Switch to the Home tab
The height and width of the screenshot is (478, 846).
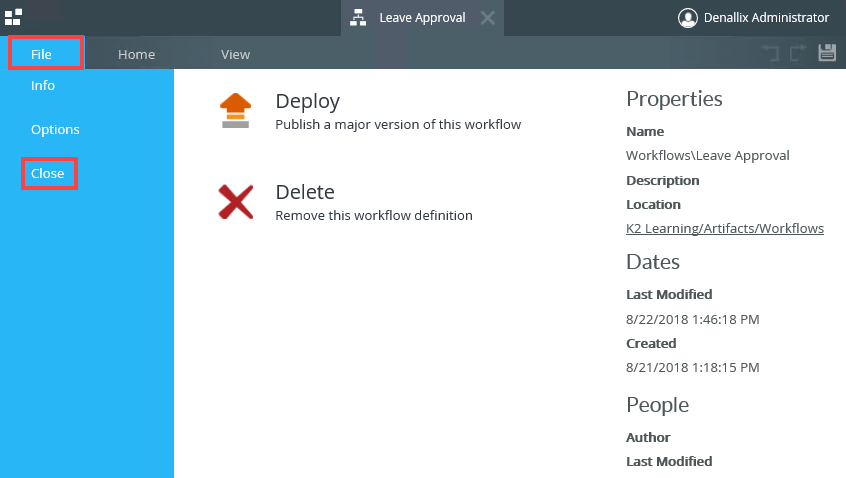(137, 54)
